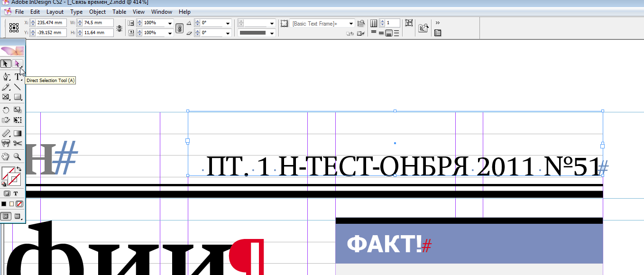The image size is (644, 275).
Task: Set formatting to affect text
Action: point(16,193)
